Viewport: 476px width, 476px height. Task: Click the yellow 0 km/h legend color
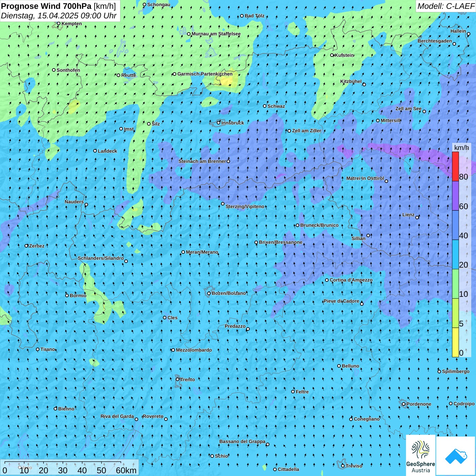(x=455, y=342)
